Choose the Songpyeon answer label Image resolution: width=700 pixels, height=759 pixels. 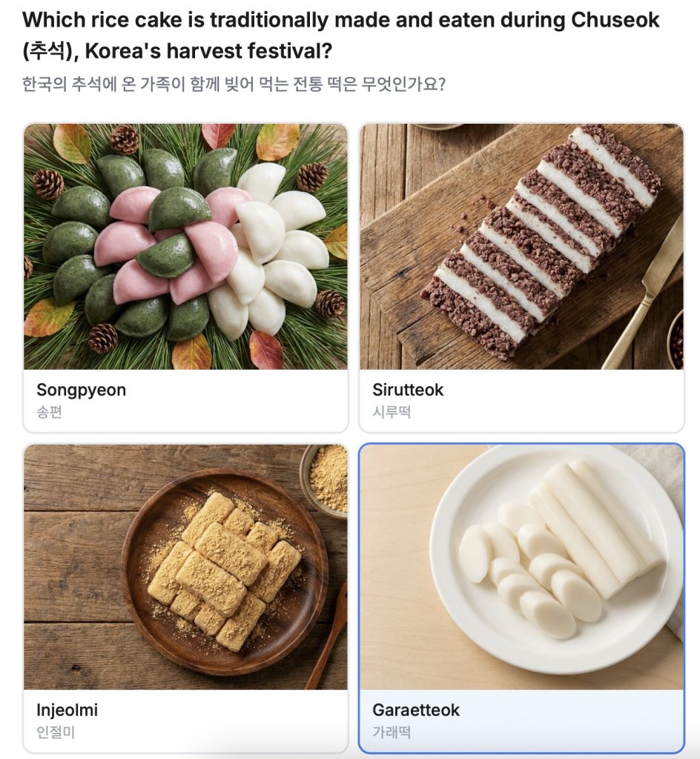pos(81,390)
